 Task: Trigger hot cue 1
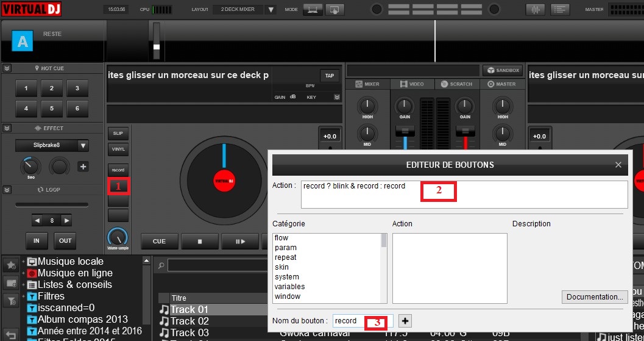coord(26,88)
